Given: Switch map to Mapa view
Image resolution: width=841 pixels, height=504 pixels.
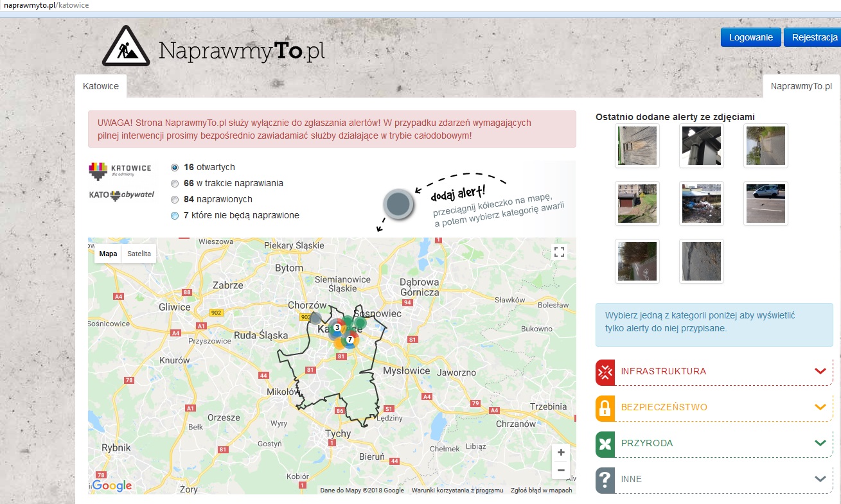Looking at the screenshot, I should (108, 254).
